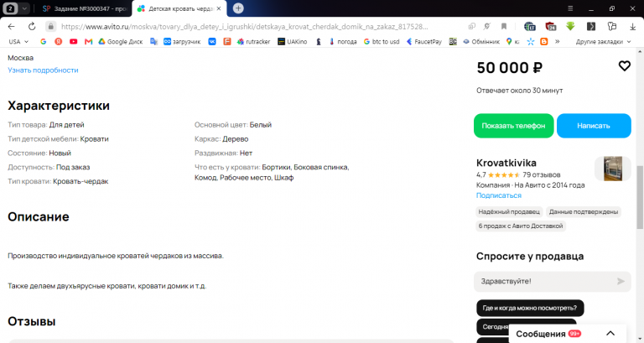Close the Детская кровать чердак tab
Viewport: 644px width, 343px height.
point(219,8)
